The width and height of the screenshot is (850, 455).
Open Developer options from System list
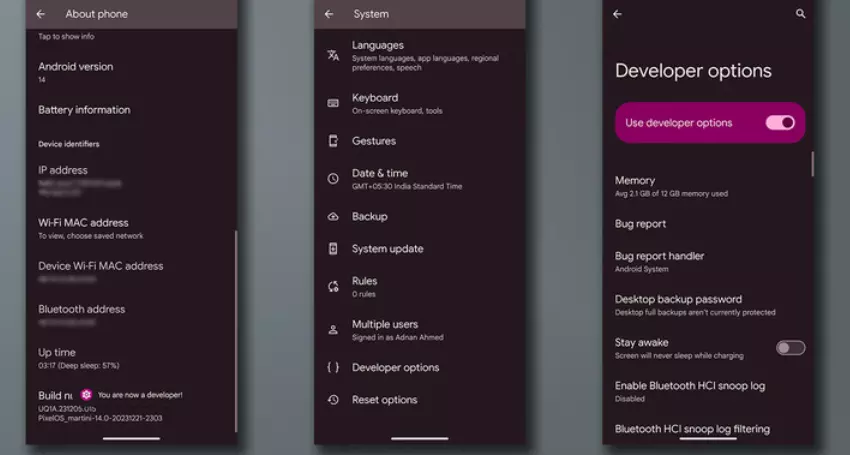coord(420,368)
